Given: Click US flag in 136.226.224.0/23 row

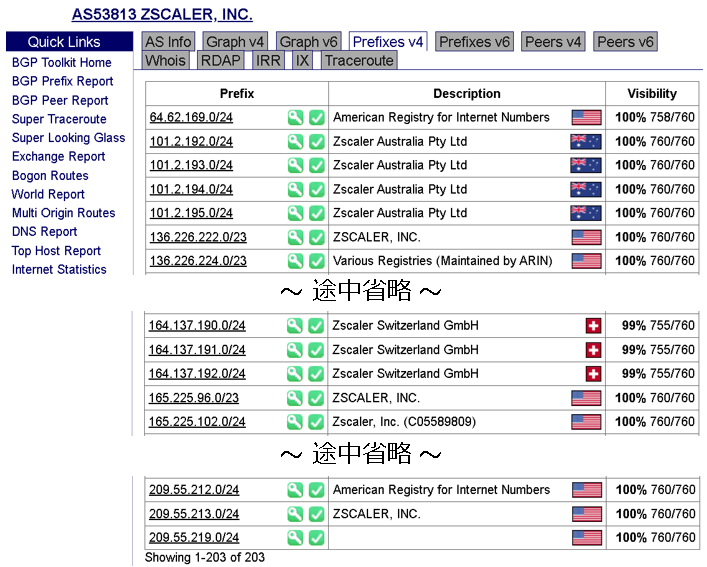Looking at the screenshot, I should (x=586, y=261).
